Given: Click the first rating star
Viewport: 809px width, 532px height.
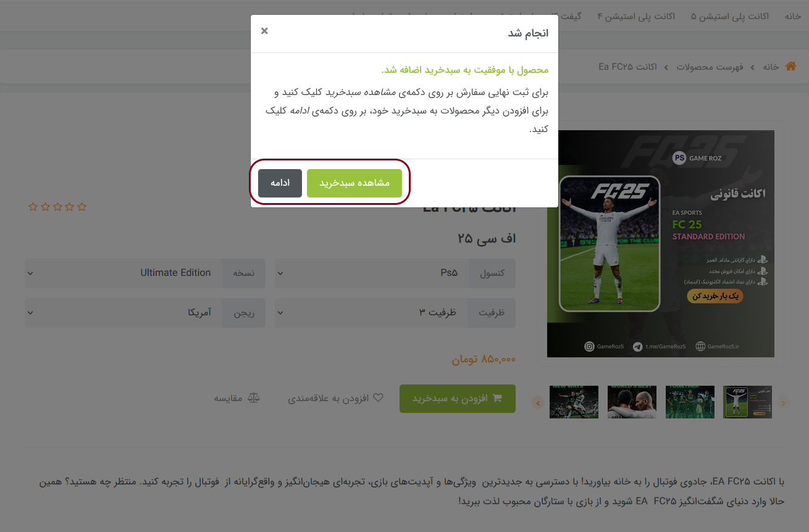Looking at the screenshot, I should (82, 207).
